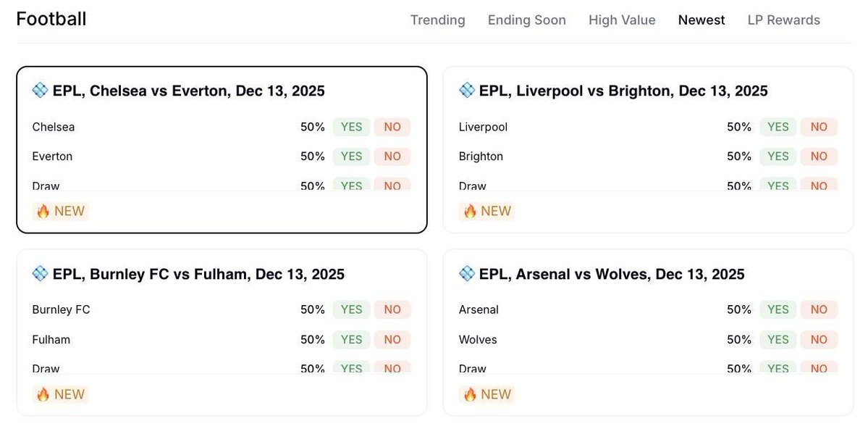Open EPL Arsenal vs Wolves market title
Viewport: 868px width, 429px height.
click(x=612, y=274)
